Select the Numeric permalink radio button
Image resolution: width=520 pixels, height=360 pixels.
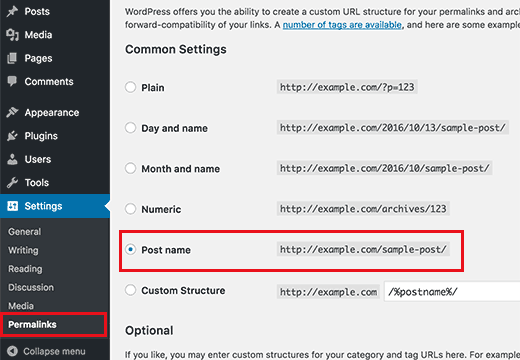130,209
